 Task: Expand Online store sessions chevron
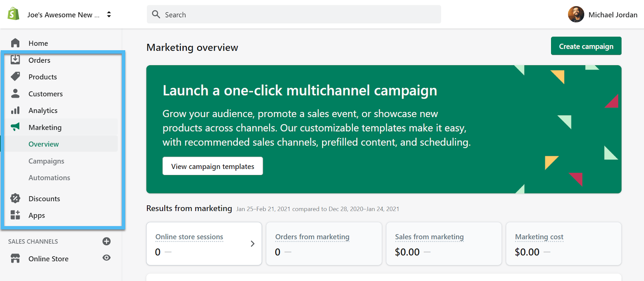[252, 244]
